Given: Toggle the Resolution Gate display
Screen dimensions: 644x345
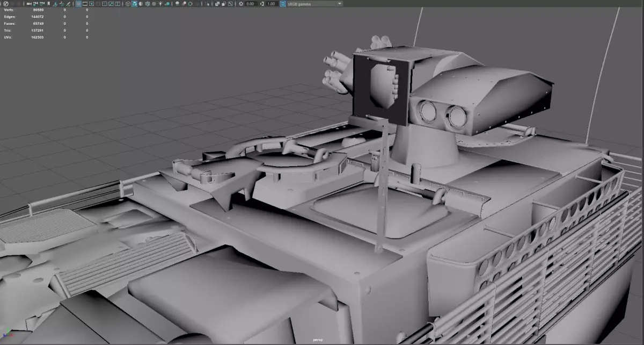Looking at the screenshot, I should coord(91,3).
